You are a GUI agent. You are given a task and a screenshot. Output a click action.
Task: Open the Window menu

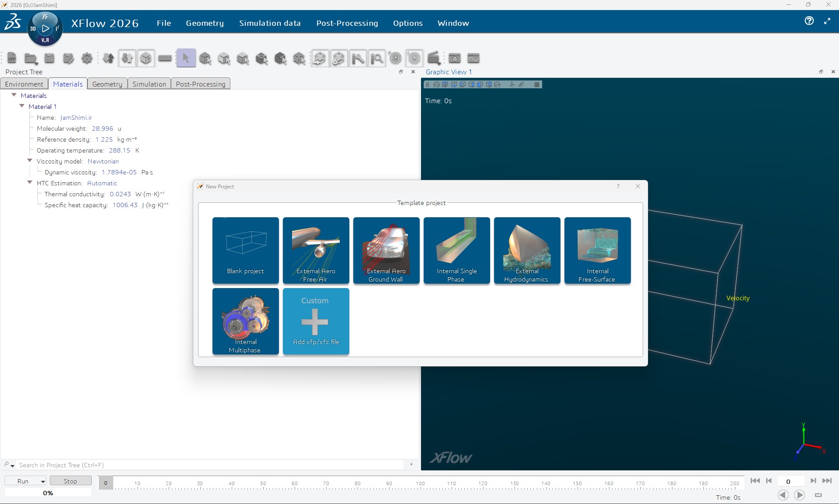coord(453,23)
